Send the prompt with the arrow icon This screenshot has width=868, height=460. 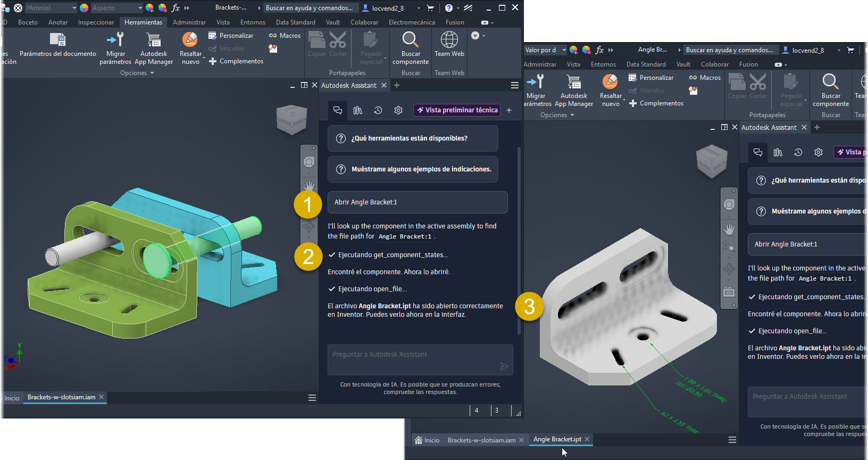[x=504, y=366]
